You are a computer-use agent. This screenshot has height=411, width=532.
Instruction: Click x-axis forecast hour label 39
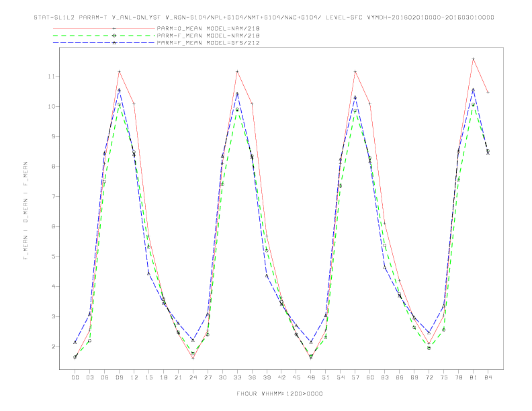[x=267, y=377]
